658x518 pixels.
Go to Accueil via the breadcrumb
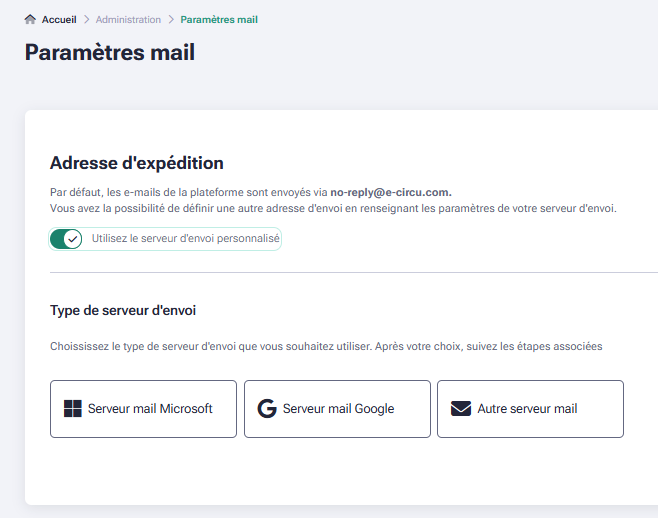coord(59,19)
